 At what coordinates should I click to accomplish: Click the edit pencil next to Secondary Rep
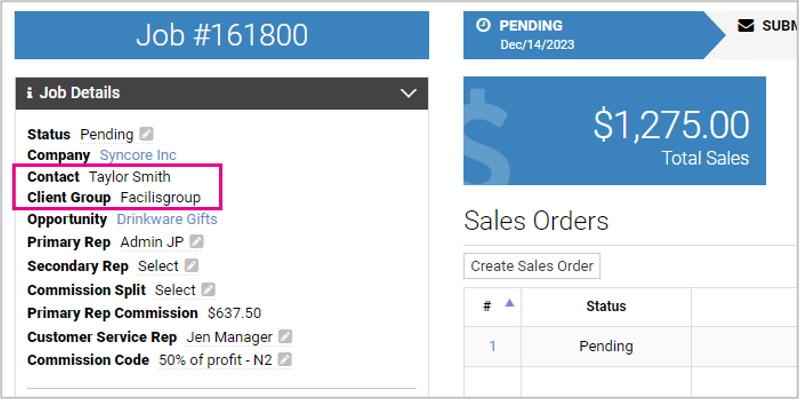(192, 266)
